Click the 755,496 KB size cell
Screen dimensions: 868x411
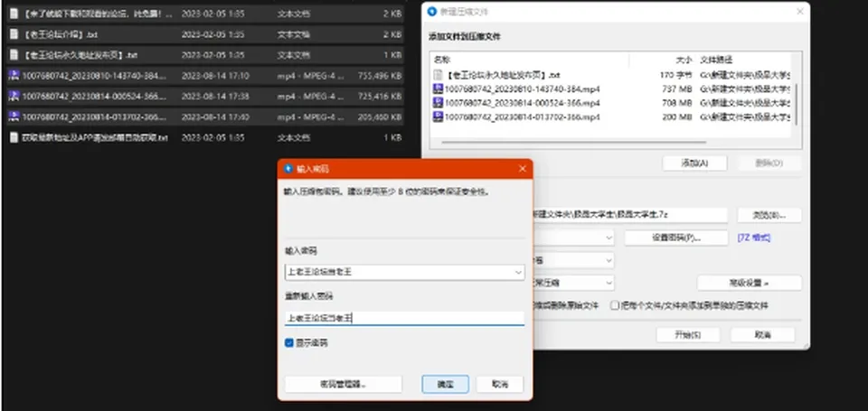pos(379,76)
